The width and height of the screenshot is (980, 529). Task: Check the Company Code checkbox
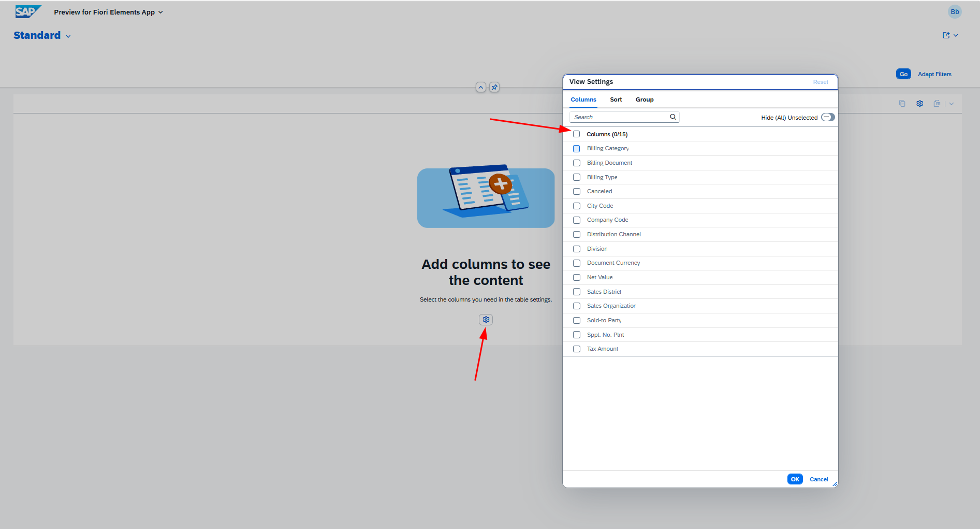pyautogui.click(x=576, y=220)
